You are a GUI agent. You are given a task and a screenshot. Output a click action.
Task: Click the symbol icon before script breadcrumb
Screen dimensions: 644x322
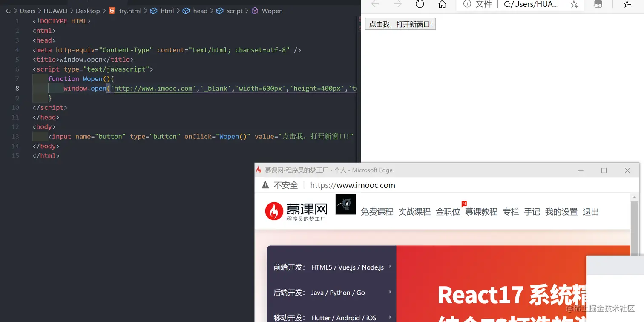pyautogui.click(x=220, y=11)
